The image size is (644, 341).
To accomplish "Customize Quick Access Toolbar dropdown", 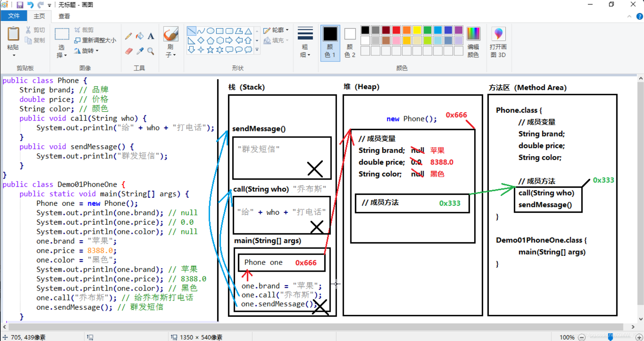I will point(50,5).
